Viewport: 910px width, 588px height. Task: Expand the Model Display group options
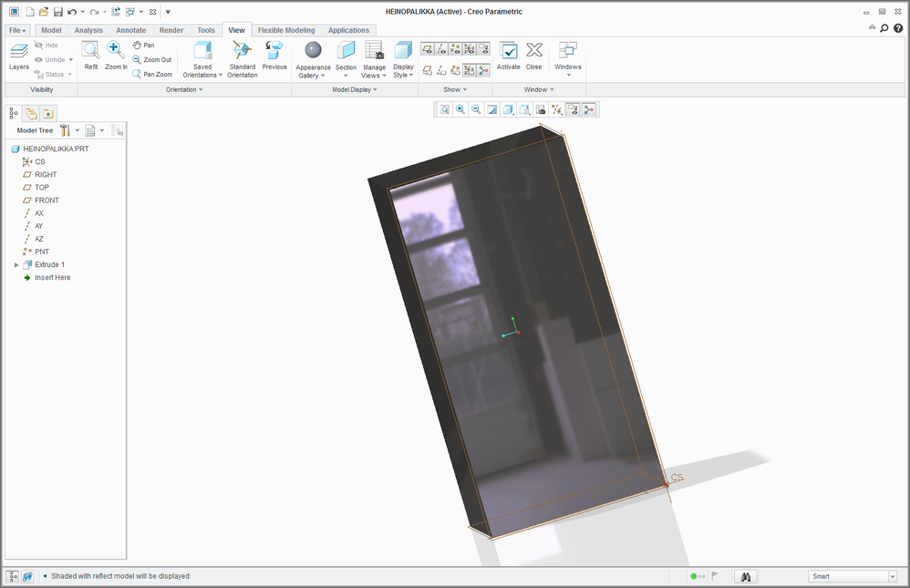(355, 89)
